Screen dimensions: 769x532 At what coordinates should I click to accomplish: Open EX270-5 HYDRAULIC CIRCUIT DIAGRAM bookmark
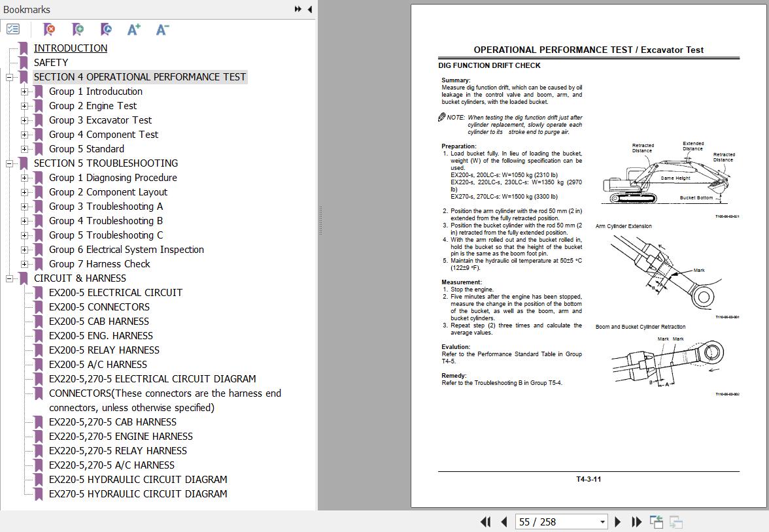(139, 493)
